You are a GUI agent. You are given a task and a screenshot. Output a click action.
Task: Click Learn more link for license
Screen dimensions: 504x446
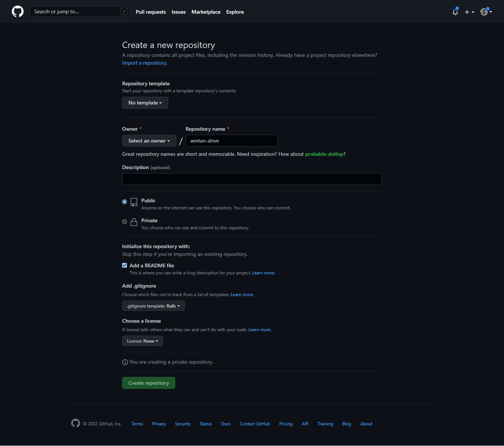coord(260,330)
